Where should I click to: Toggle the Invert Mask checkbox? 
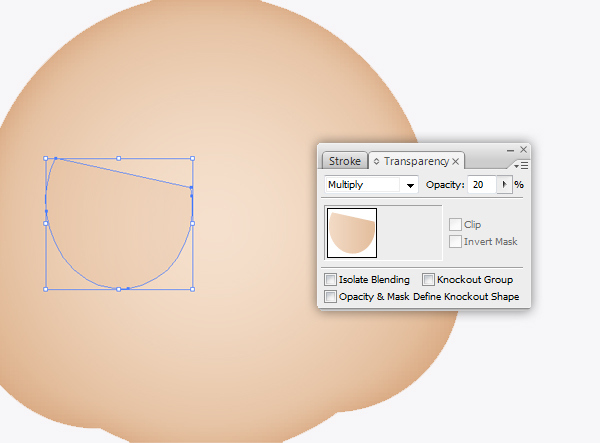[455, 241]
